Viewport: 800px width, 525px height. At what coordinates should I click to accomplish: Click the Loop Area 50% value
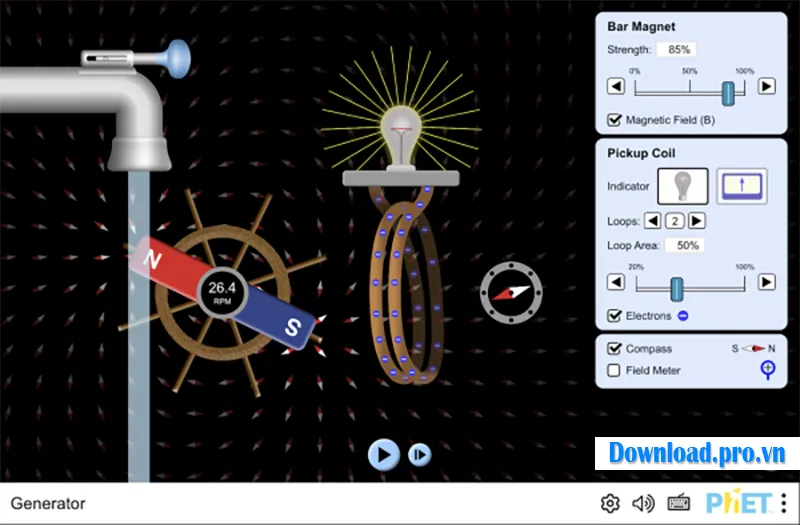[685, 245]
